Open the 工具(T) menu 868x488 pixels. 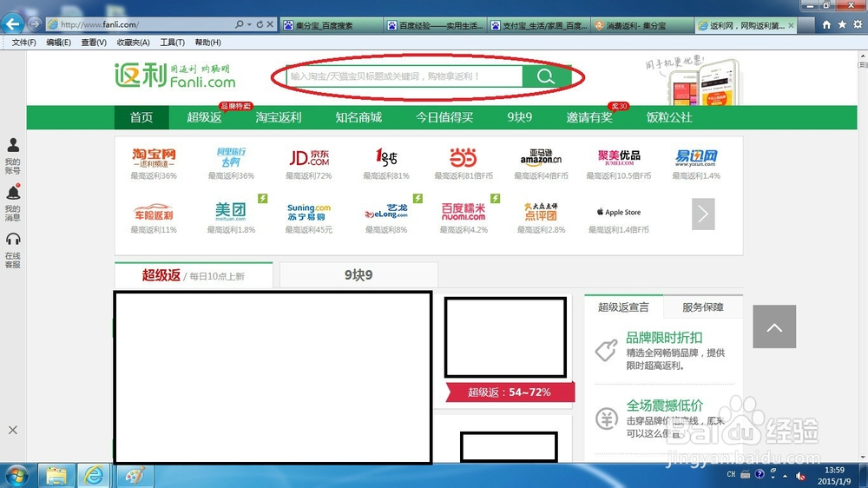coord(172,43)
